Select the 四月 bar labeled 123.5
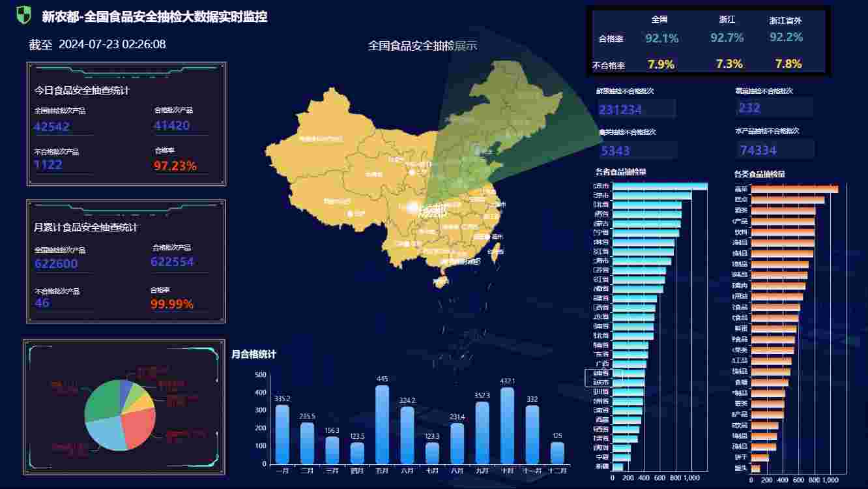The image size is (868, 489). click(357, 453)
